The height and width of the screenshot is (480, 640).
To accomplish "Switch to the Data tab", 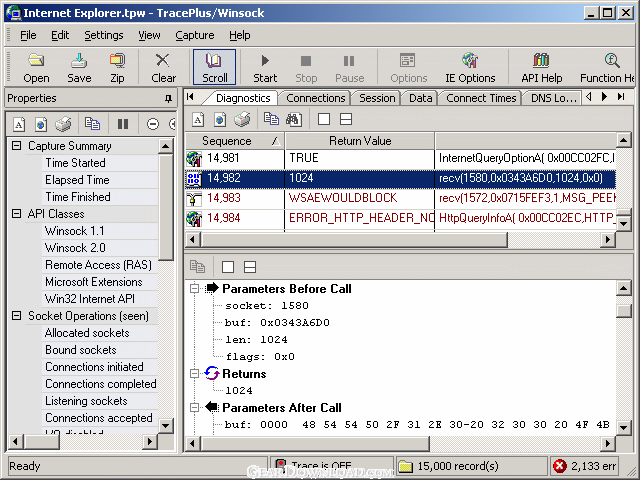I will [x=420, y=98].
